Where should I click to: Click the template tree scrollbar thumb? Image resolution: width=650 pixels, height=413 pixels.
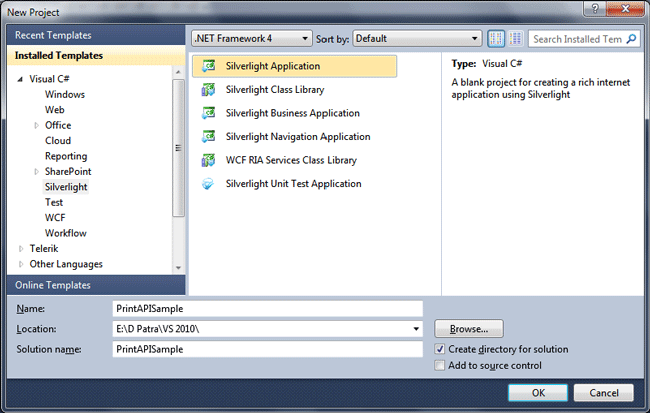[178, 148]
